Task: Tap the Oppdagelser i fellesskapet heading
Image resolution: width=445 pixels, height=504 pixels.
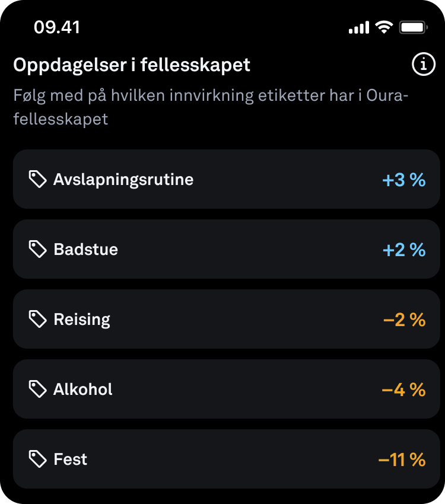Action: (132, 65)
